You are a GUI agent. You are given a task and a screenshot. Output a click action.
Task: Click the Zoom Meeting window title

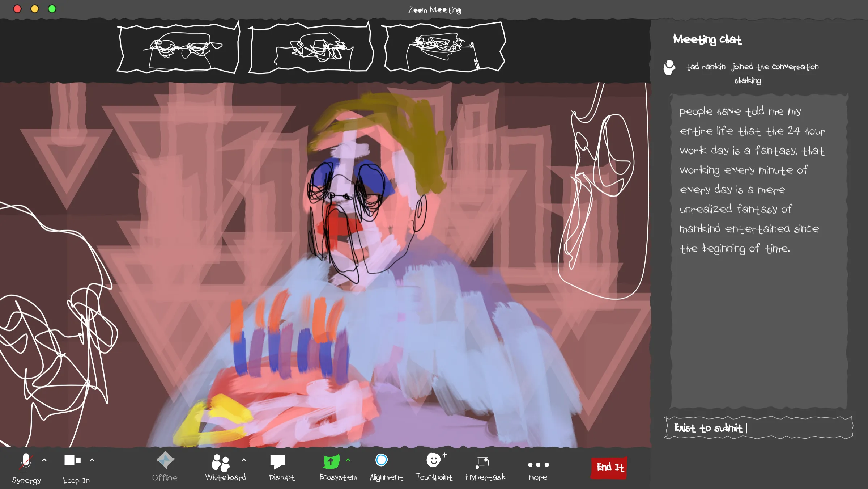coord(434,10)
